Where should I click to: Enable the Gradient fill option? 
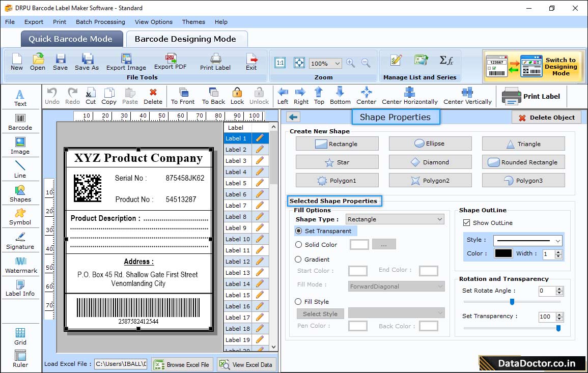pyautogui.click(x=299, y=260)
